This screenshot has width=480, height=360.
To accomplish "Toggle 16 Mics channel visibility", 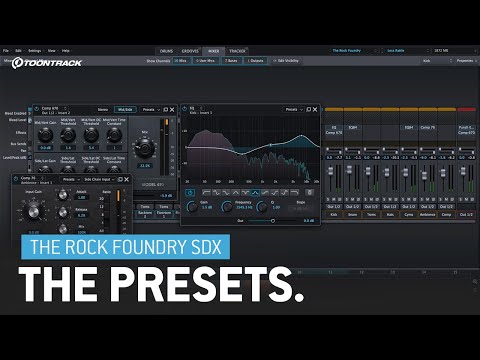I will click(182, 61).
